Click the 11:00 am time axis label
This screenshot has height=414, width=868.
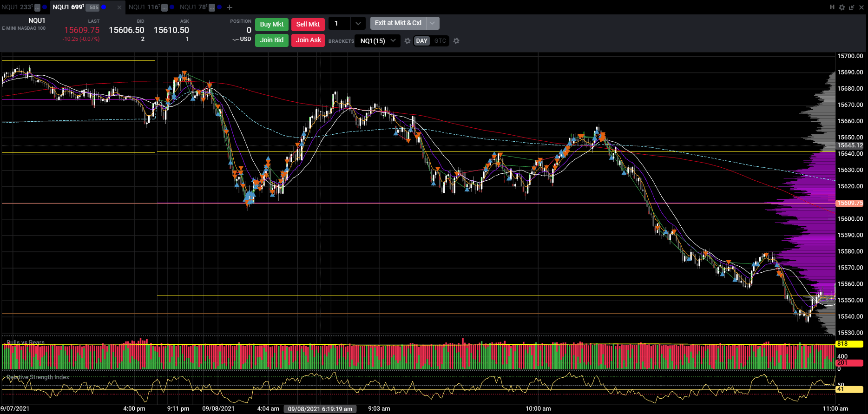[835, 409]
